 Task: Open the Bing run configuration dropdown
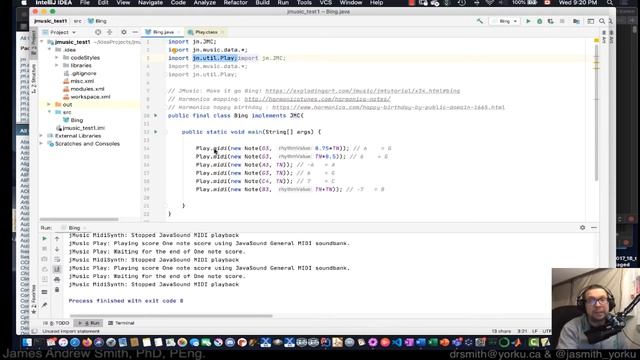click(x=505, y=21)
